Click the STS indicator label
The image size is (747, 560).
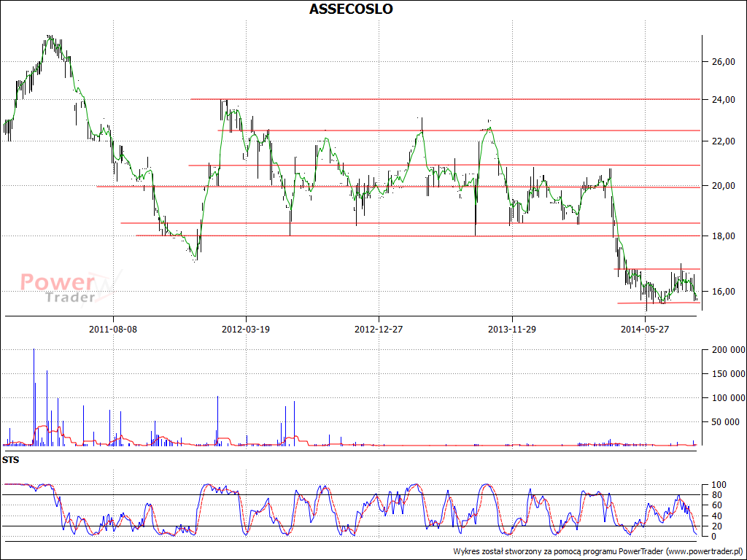[x=10, y=460]
